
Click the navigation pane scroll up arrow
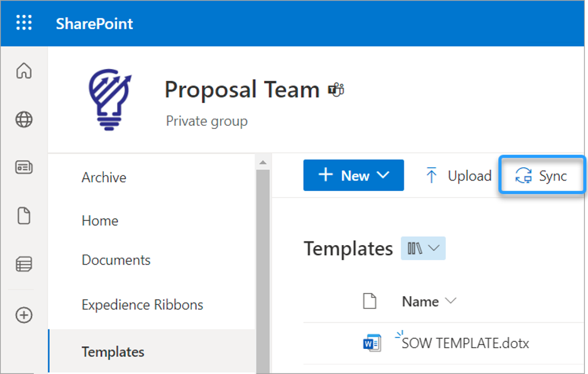(x=263, y=162)
